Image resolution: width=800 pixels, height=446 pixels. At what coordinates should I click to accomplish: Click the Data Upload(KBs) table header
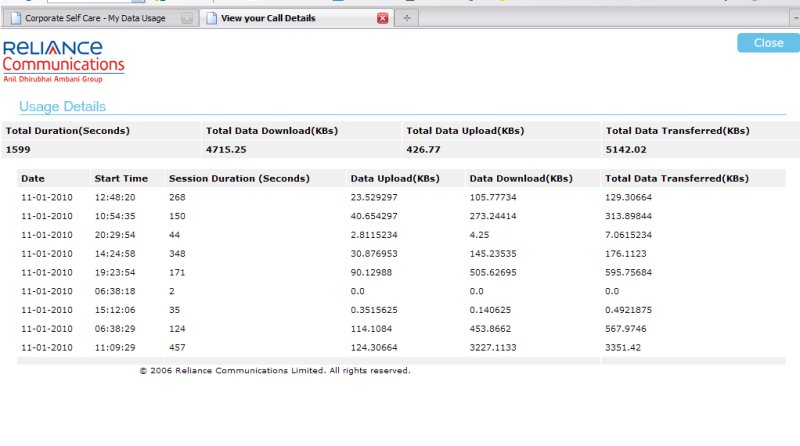point(395,178)
